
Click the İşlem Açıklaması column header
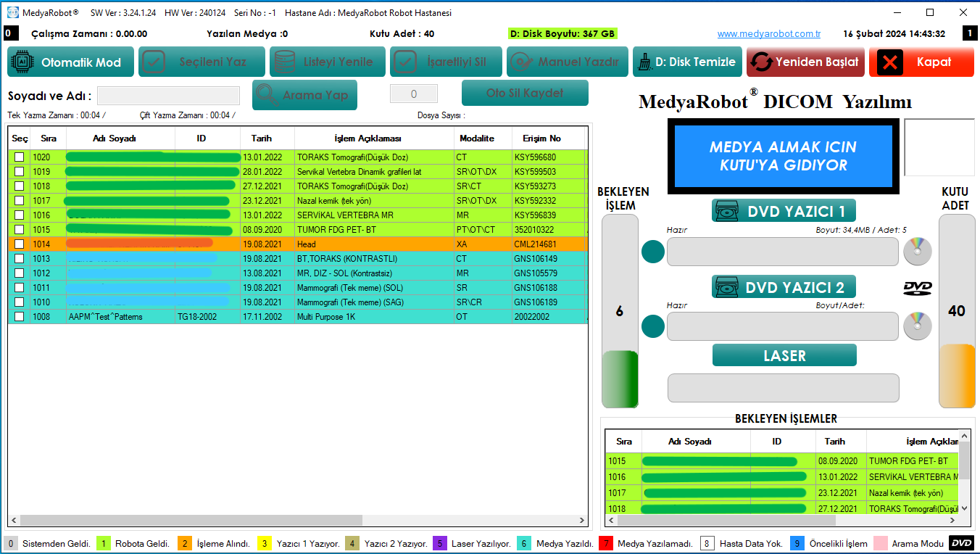coord(367,138)
